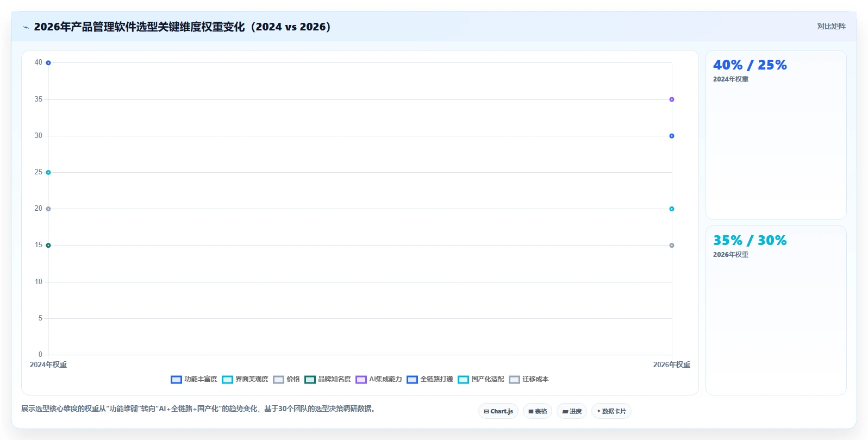The image size is (868, 440).
Task: Toggle the 迁移成本 legend series
Action: 529,379
